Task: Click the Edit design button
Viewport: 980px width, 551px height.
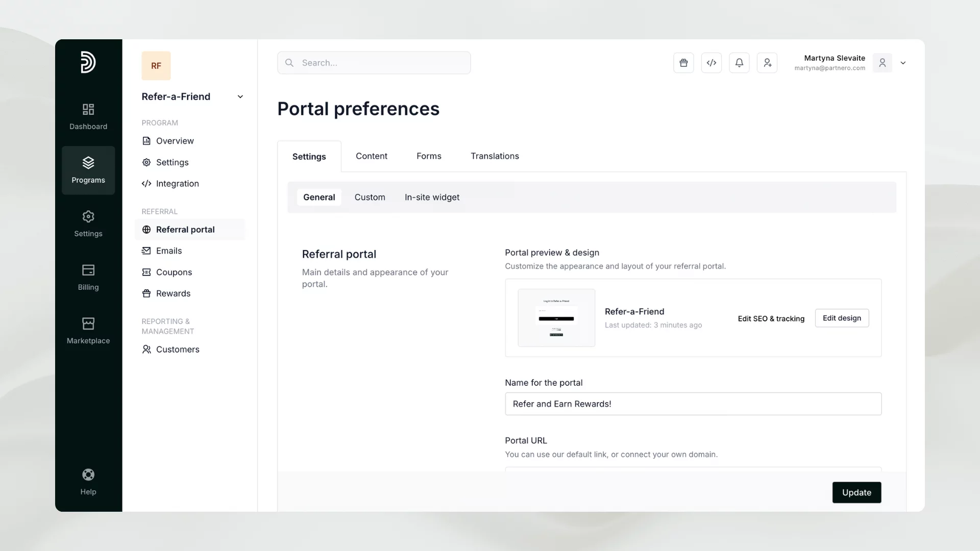Action: pos(842,318)
